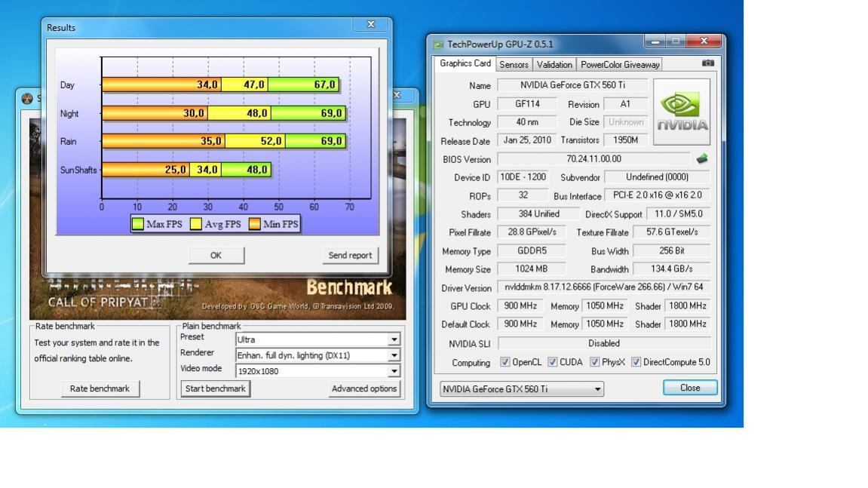Click the Bus Width 256 Bit field
Screen dimensions: 868x488
[671, 250]
